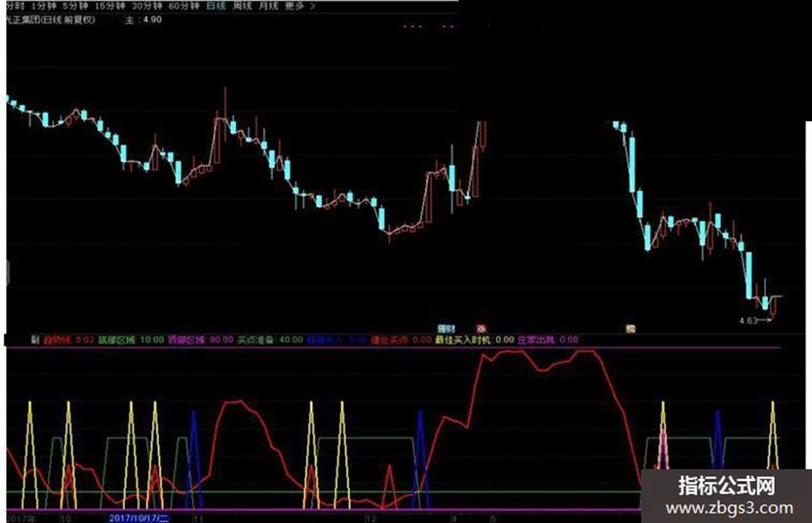
Task: Select the 日线 daily chart tab
Action: pyautogui.click(x=216, y=6)
